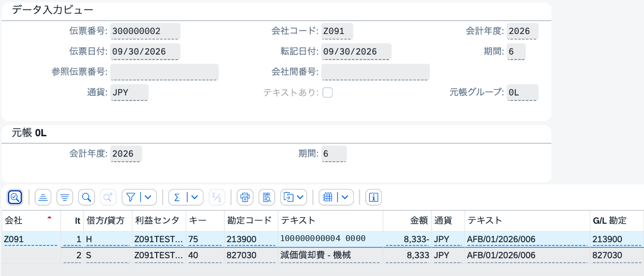Apply the Set Filter funnel icon
This screenshot has height=276, width=644.
click(x=131, y=197)
